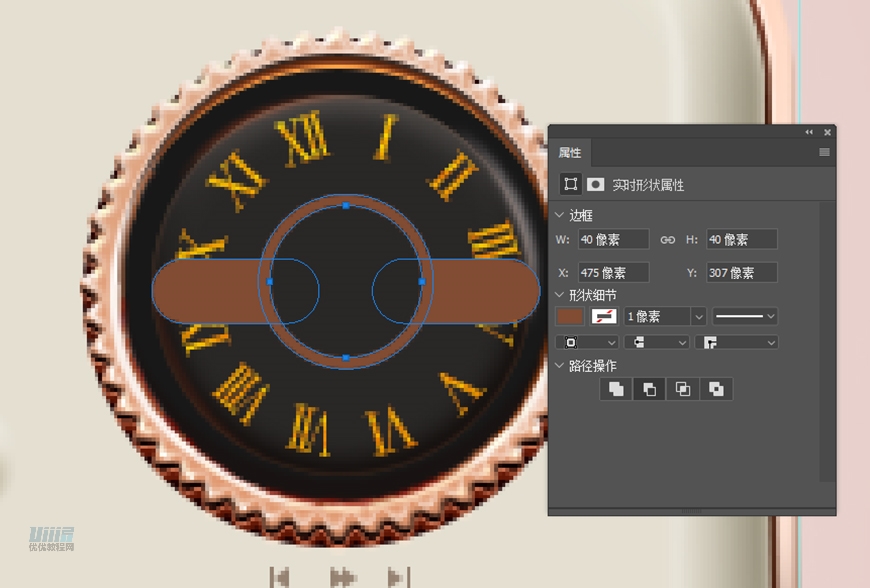Switch to the 属性 tab
Viewport: 870px width, 588px height.
coord(570,153)
